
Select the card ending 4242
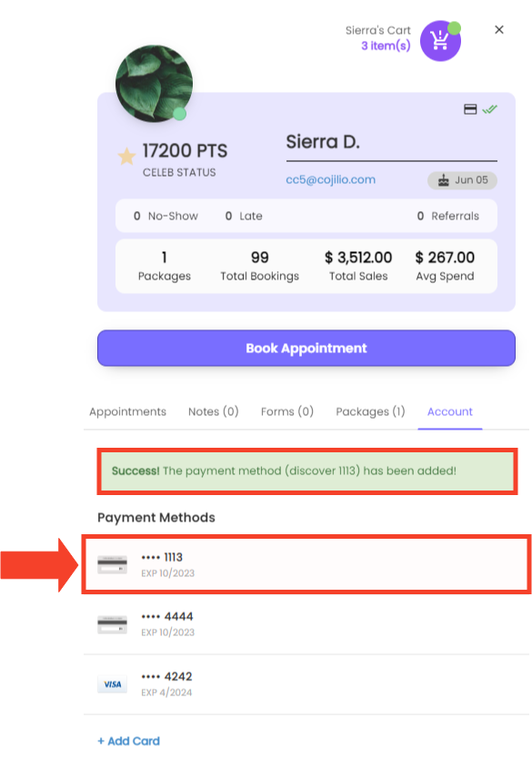tap(306, 684)
